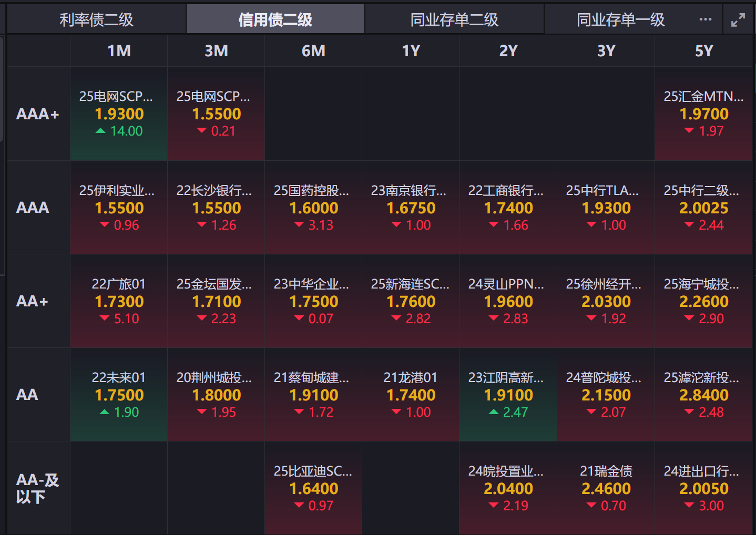Click the 23江阴高新 green cell
This screenshot has width=756, height=535.
508,395
